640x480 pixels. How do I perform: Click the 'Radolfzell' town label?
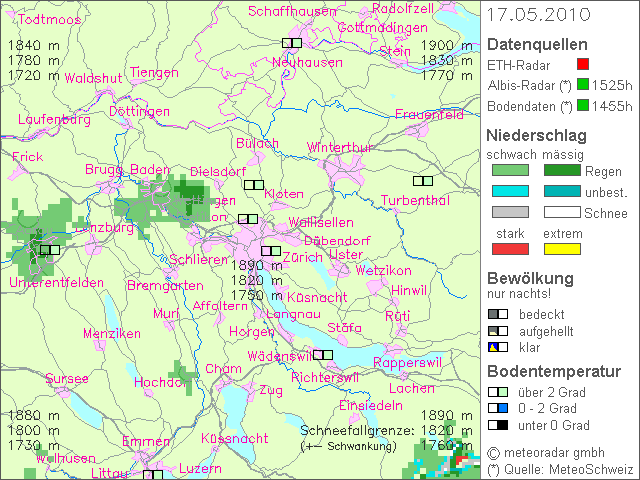[x=403, y=9]
